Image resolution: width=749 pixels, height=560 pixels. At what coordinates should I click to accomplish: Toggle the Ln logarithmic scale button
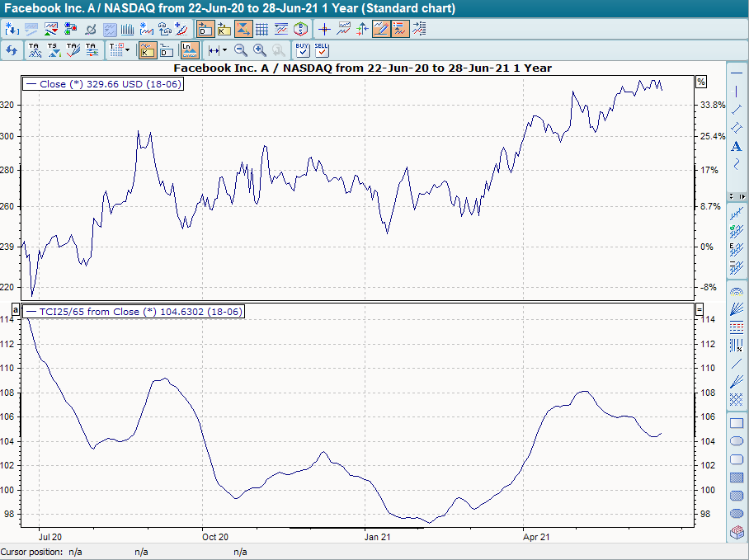pos(189,50)
